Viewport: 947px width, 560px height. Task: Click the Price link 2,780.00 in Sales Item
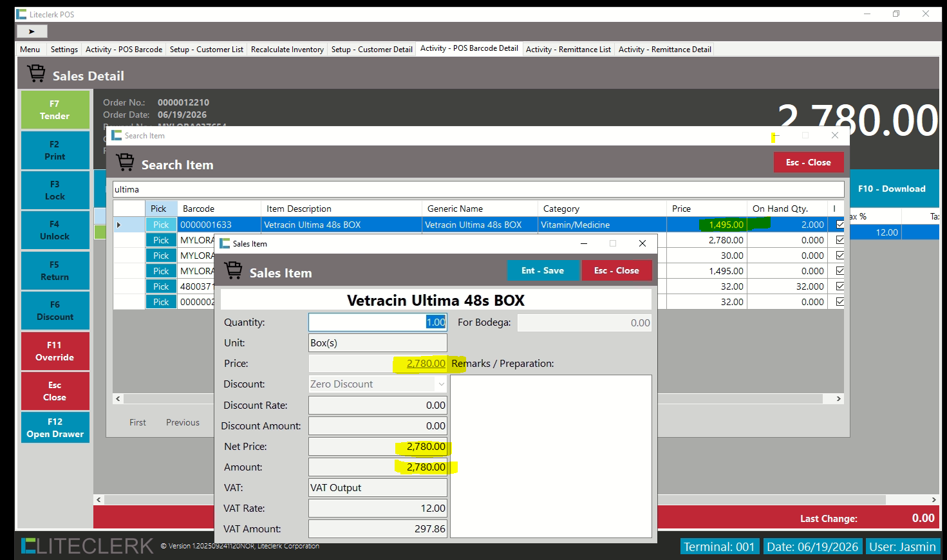click(426, 364)
